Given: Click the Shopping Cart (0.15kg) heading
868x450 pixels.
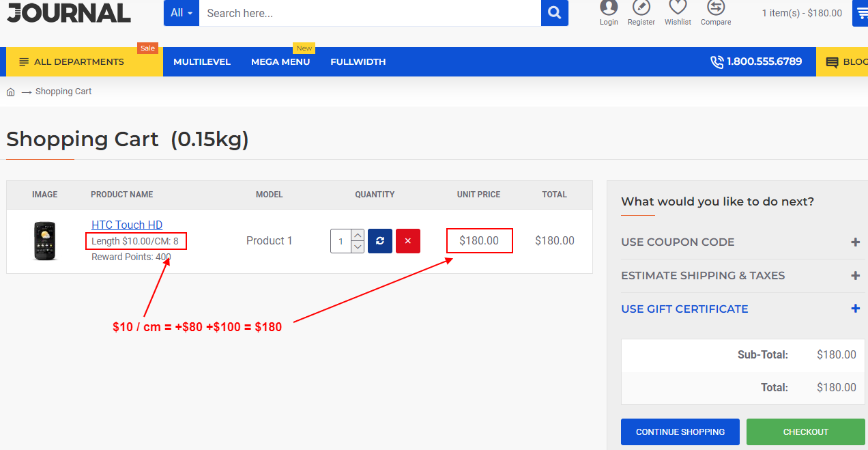Looking at the screenshot, I should (x=128, y=139).
